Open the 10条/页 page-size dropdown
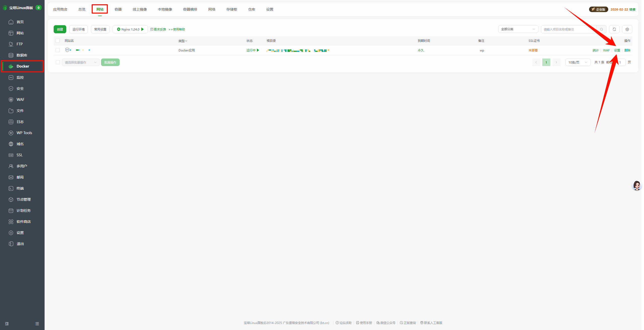Viewport: 644px width, 330px height. 578,62
